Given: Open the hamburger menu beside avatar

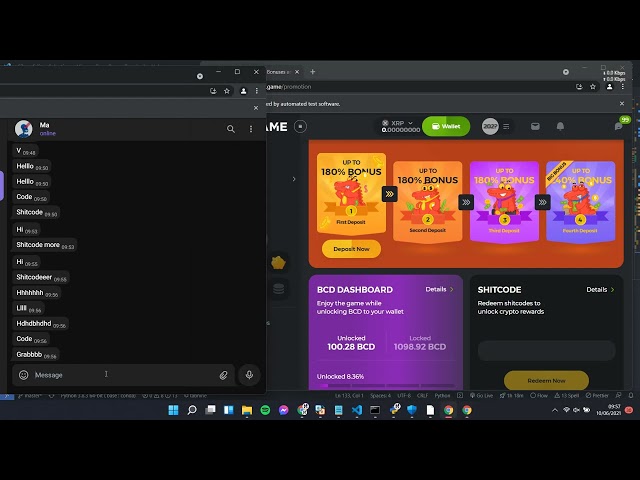Looking at the screenshot, I should (507, 127).
